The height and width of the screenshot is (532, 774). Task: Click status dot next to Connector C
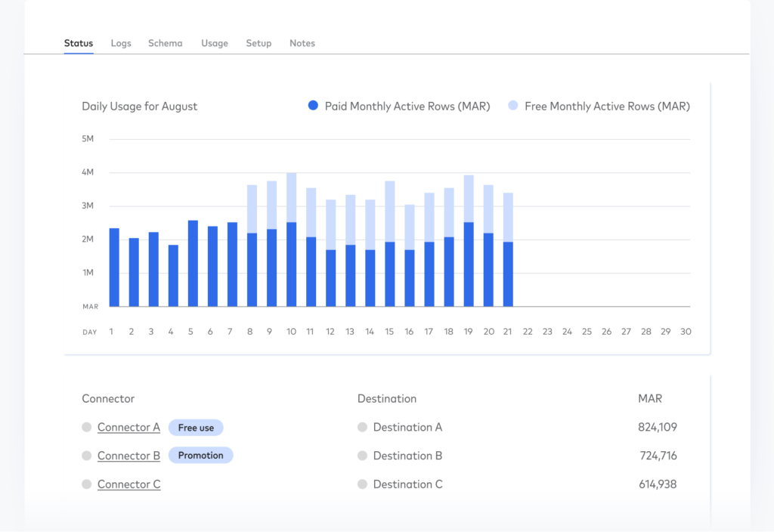(x=87, y=484)
